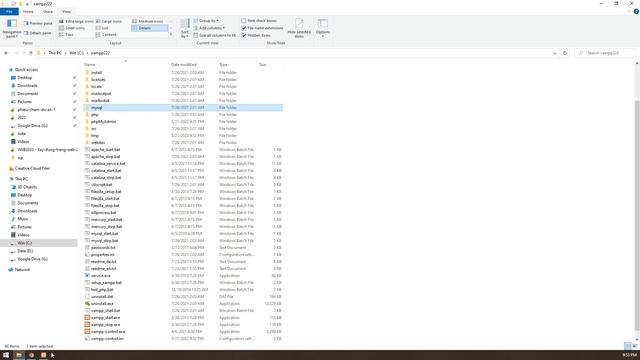Select Content layout
640x360 pixels.
tap(106, 35)
